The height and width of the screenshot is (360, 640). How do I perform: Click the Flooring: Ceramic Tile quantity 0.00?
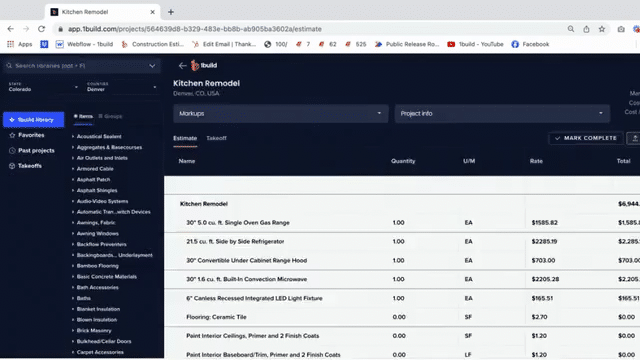[x=399, y=317]
